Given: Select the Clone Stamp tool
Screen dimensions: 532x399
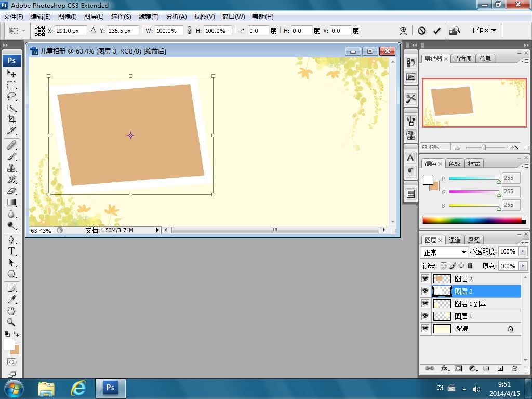Looking at the screenshot, I should point(11,168).
